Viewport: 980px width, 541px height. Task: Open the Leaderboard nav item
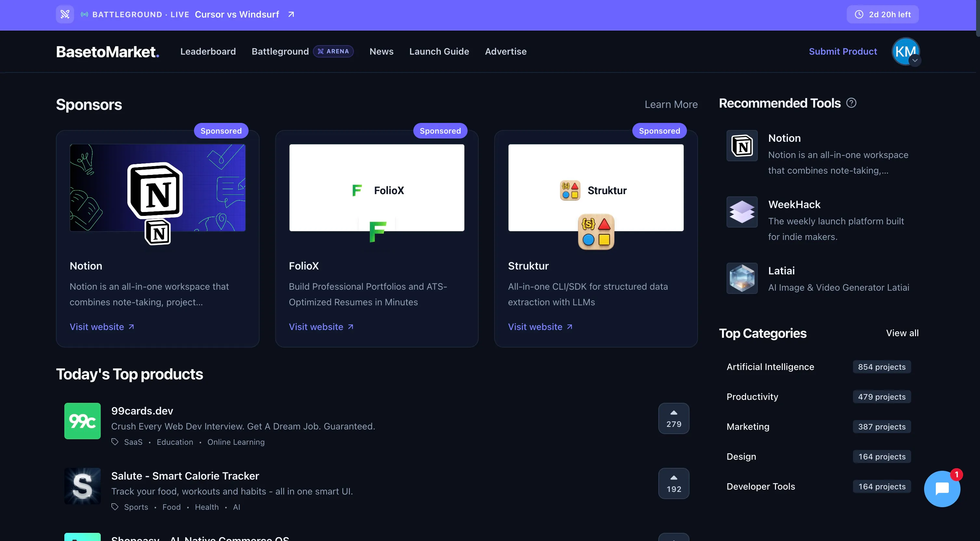click(x=208, y=51)
